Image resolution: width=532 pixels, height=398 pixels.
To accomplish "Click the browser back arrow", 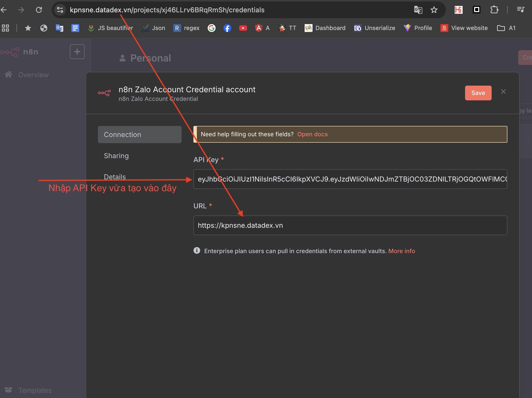I will point(3,10).
